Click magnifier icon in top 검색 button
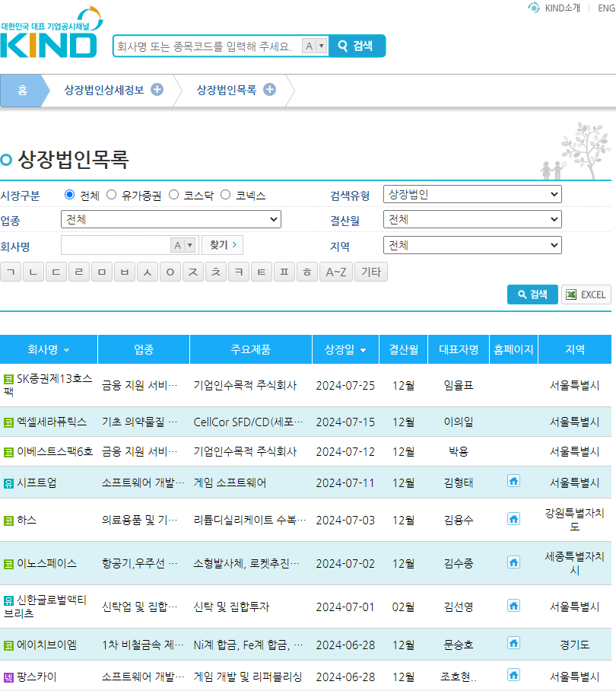616x691 pixels. point(342,46)
